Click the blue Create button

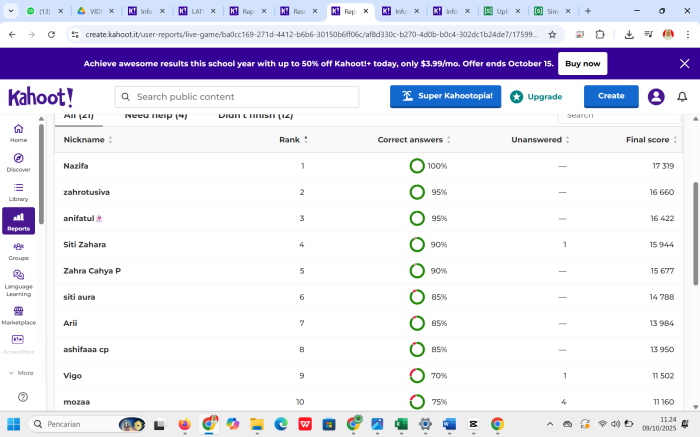(610, 97)
